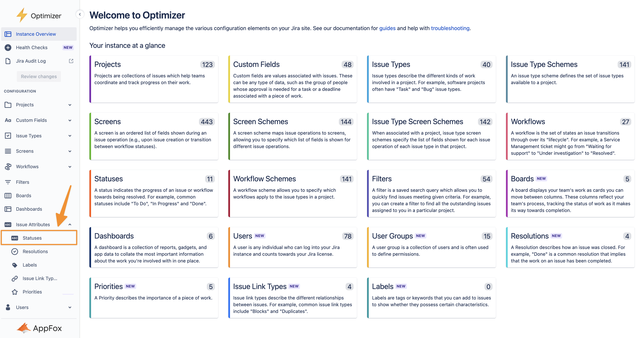Image resolution: width=644 pixels, height=338 pixels.
Task: Open the guides documentation link
Action: tap(387, 28)
